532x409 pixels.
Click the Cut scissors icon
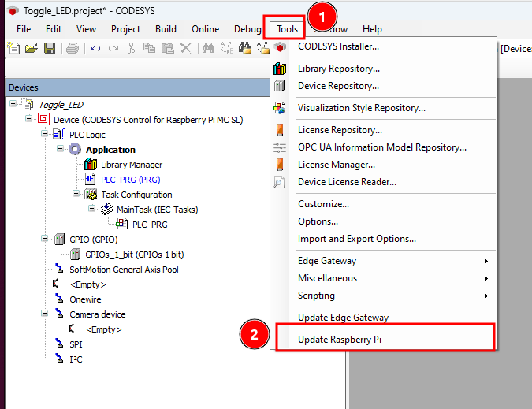131,48
